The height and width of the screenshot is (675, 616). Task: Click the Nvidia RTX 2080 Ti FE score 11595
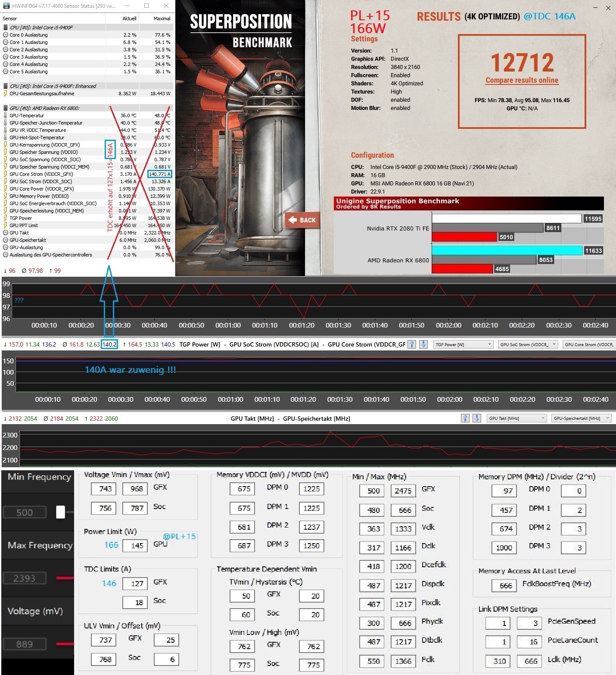tap(593, 219)
